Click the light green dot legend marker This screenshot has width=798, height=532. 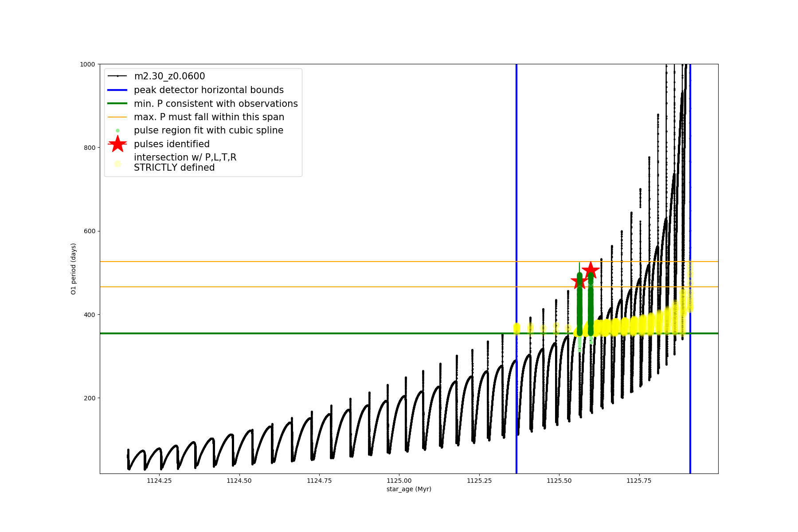coord(117,130)
